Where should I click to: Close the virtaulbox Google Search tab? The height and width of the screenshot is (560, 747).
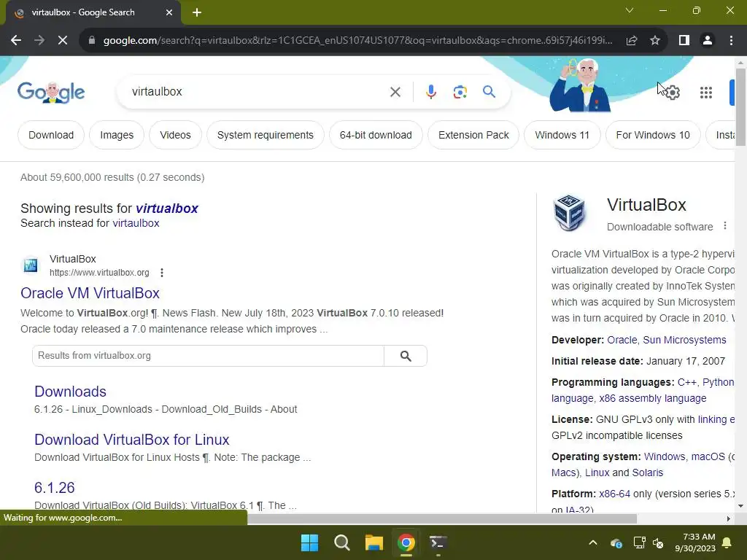click(x=169, y=12)
